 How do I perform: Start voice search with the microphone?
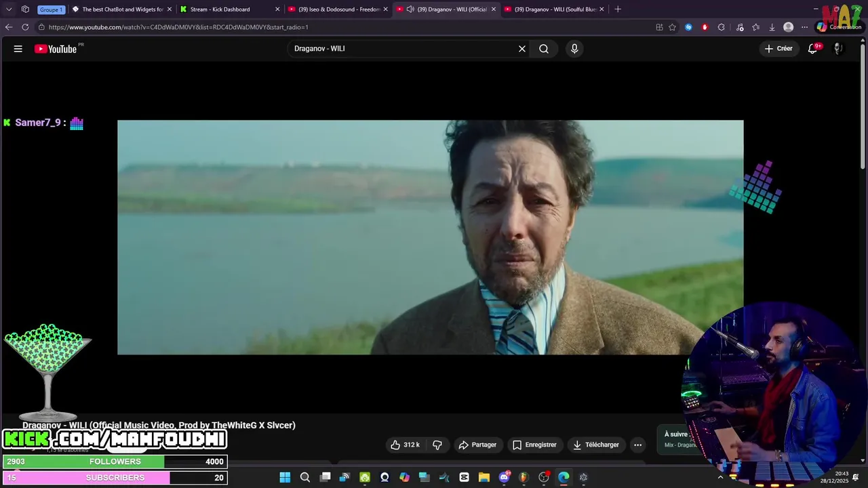click(x=574, y=49)
